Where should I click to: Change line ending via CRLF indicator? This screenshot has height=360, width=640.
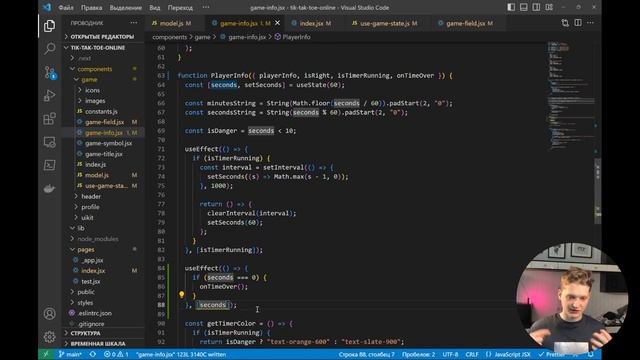(x=472, y=354)
